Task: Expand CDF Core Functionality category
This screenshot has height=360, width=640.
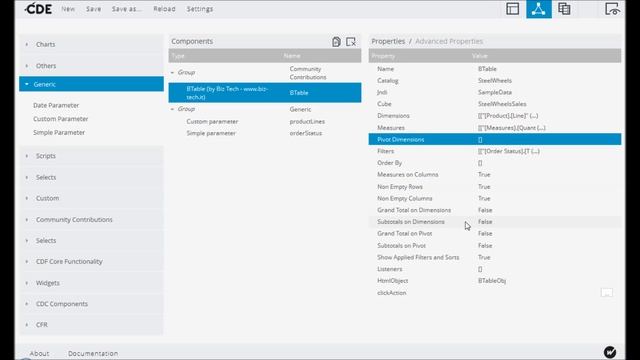Action: click(x=91, y=261)
